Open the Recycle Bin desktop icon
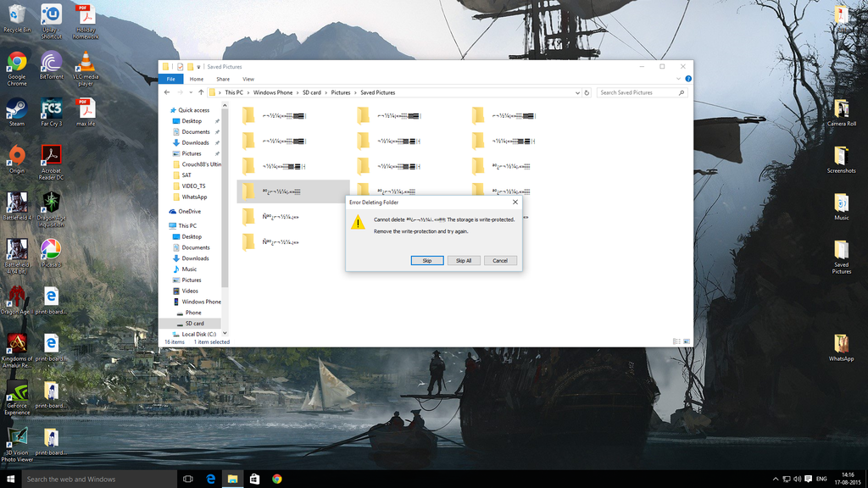 [17, 19]
